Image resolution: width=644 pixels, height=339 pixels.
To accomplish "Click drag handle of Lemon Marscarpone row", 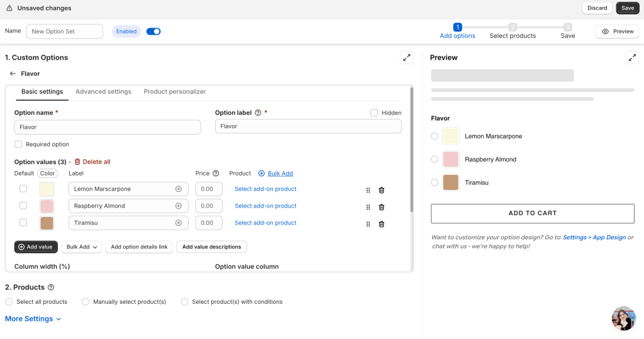I will 368,190.
